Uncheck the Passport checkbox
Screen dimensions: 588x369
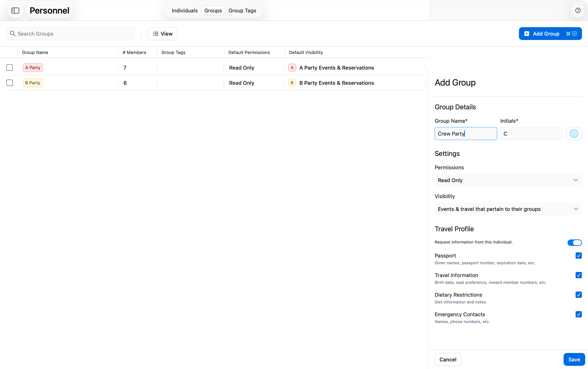tap(578, 256)
